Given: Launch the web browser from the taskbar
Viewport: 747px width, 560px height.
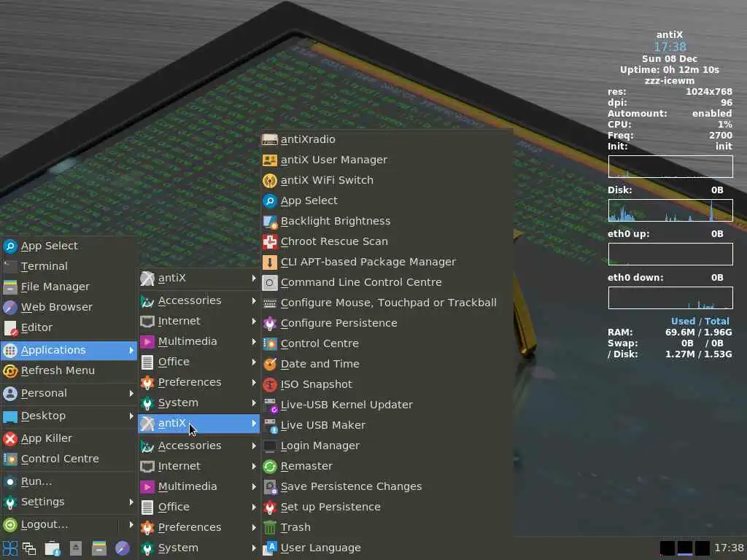Looking at the screenshot, I should 123,548.
